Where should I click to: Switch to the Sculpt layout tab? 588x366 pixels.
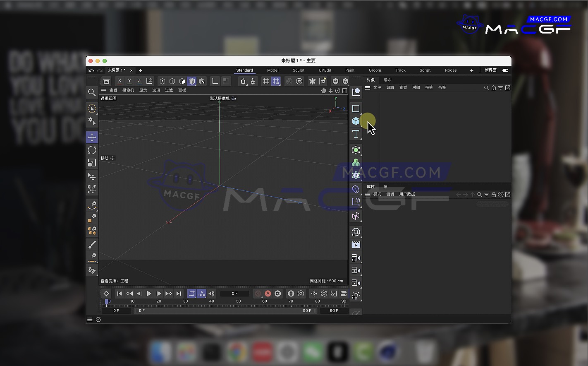coord(299,70)
